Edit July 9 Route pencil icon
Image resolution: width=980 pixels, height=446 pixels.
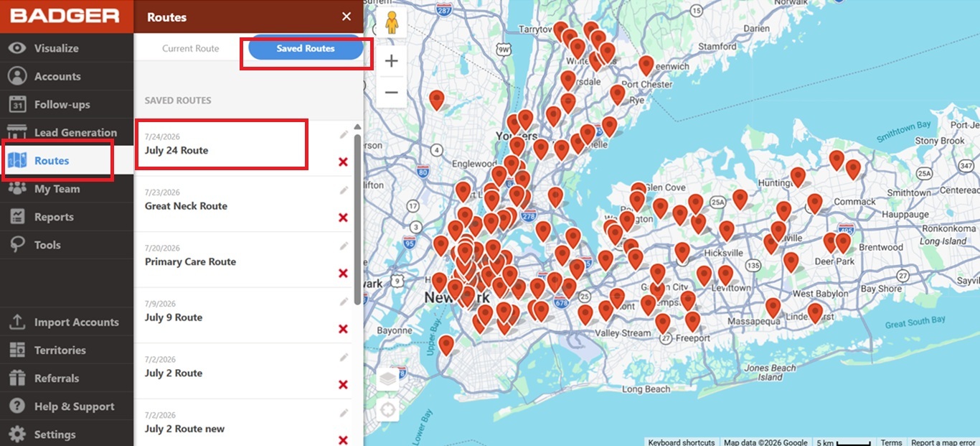point(344,302)
